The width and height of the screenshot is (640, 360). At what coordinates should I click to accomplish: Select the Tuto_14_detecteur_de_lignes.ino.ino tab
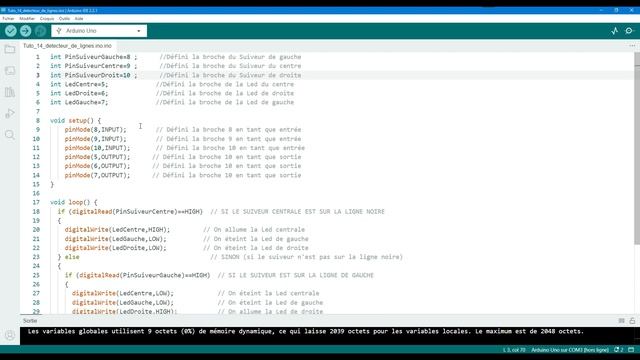(x=67, y=46)
